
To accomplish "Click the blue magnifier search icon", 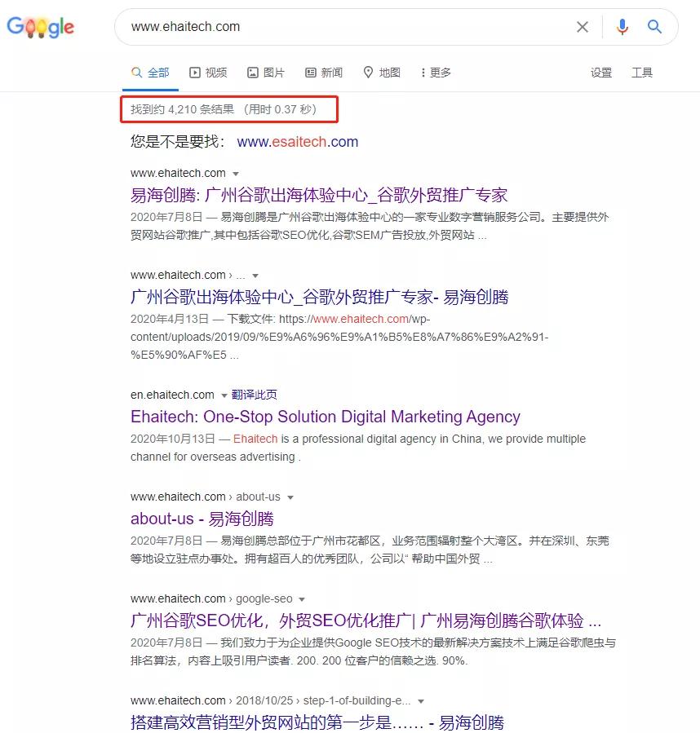I will [x=654, y=27].
